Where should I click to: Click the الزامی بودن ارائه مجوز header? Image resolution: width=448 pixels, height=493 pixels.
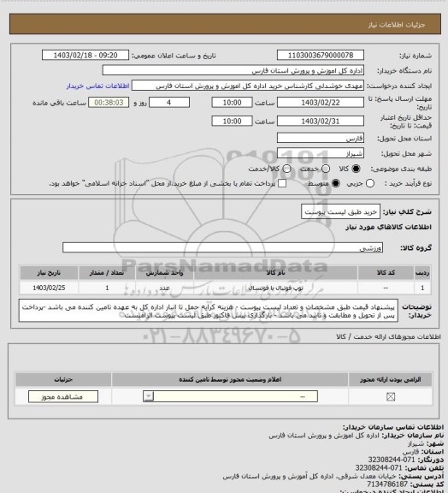pos(391,379)
